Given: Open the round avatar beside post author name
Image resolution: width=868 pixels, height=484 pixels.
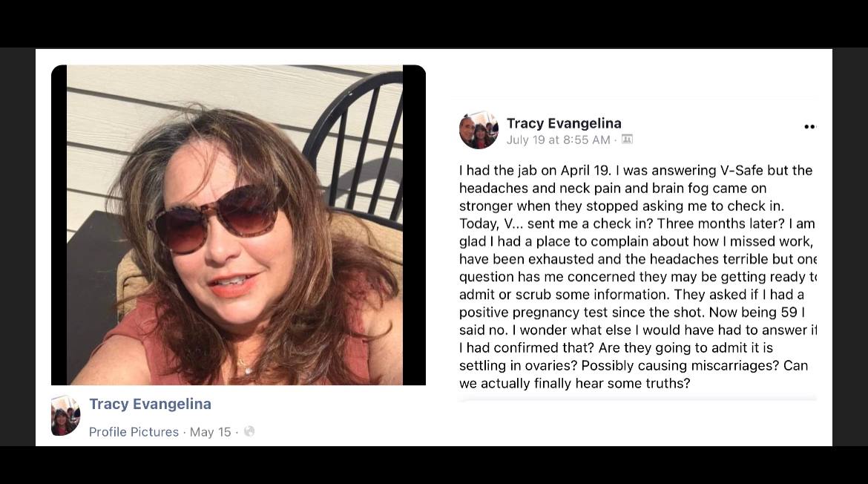Looking at the screenshot, I should (x=479, y=130).
